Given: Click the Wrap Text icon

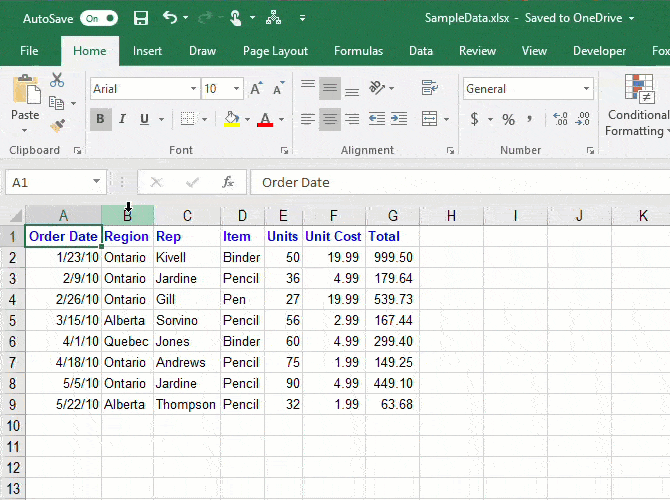Looking at the screenshot, I should (x=429, y=89).
